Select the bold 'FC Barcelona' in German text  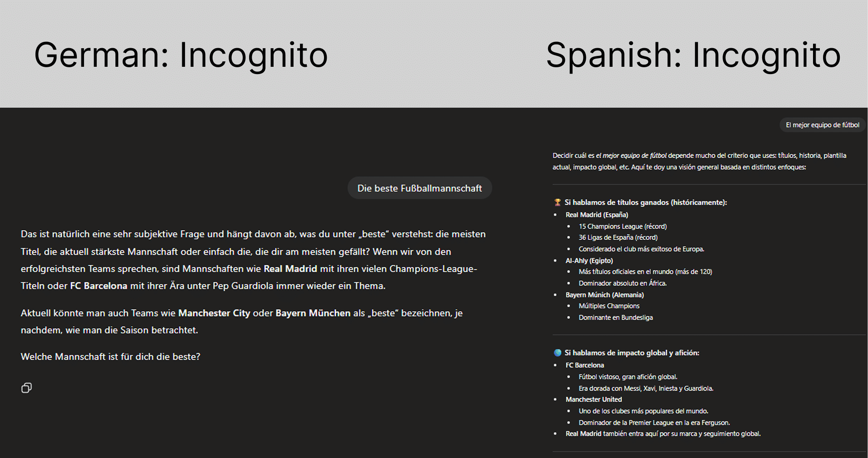(99, 286)
